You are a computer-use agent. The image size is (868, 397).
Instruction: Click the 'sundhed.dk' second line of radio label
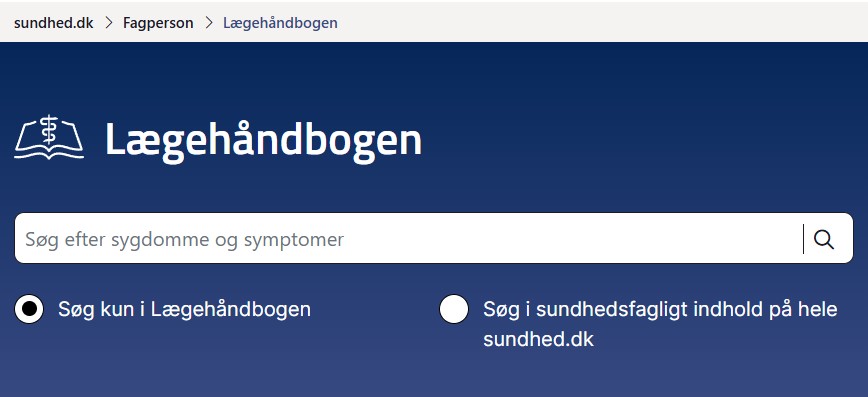tap(538, 339)
